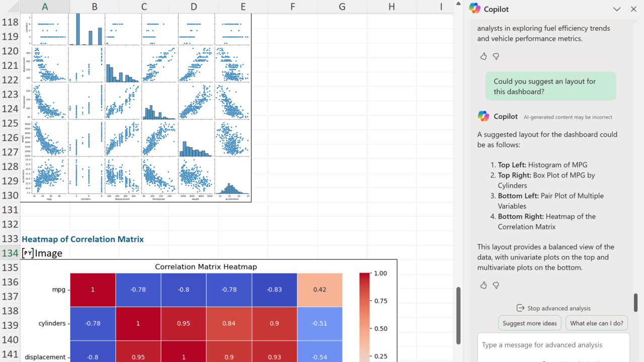644x362 pixels.
Task: Choose the What else can I do? prompt
Action: point(597,323)
